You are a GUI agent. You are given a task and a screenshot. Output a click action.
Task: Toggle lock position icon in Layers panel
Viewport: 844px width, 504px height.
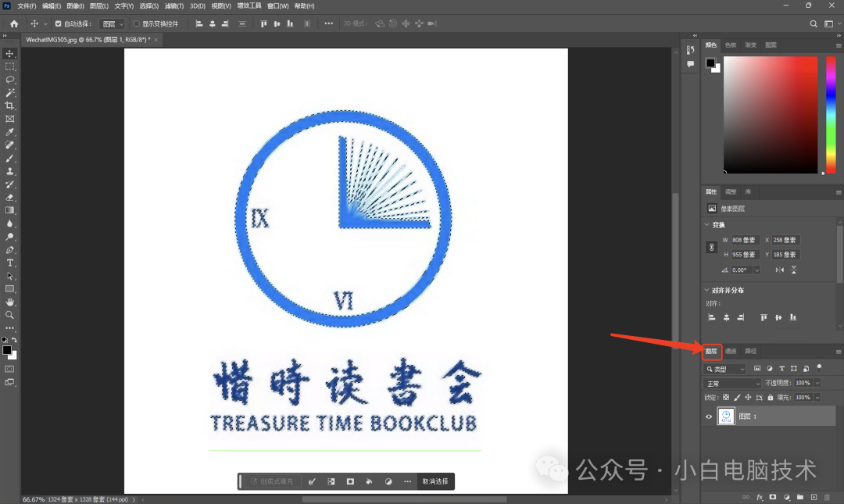tap(748, 398)
